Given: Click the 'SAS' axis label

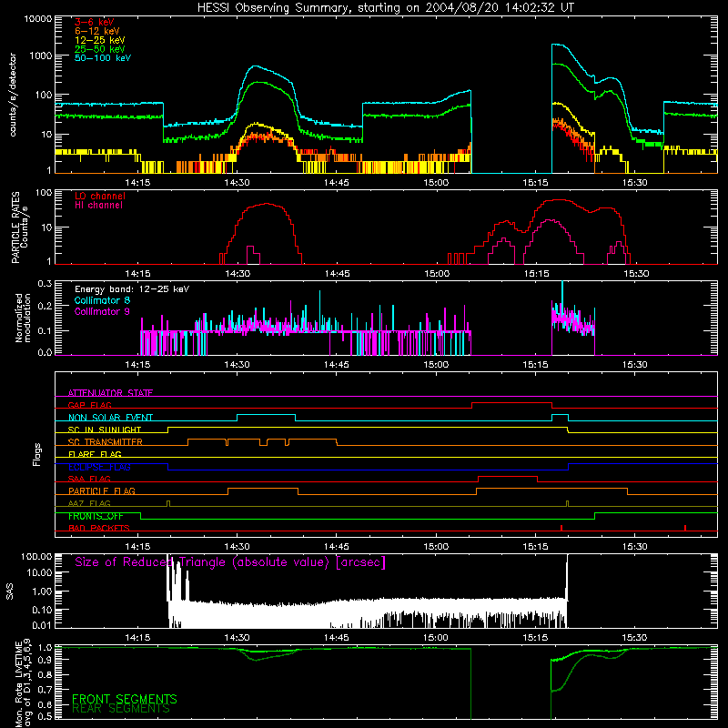Looking at the screenshot, I should [x=10, y=591].
